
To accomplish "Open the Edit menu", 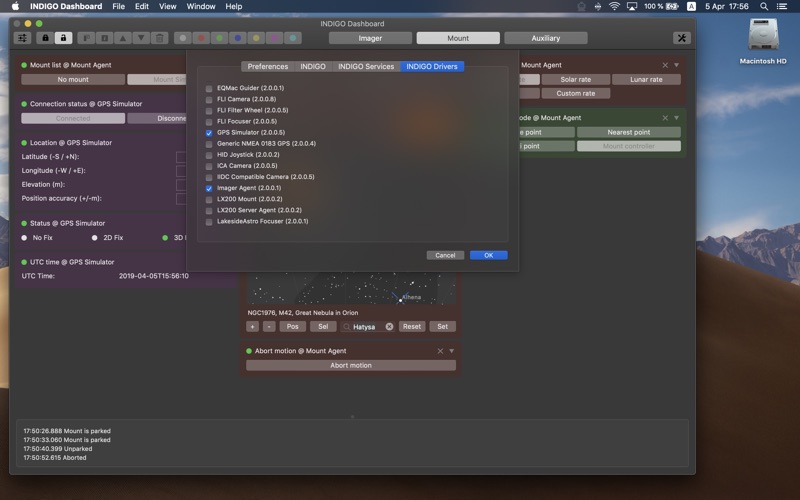I will (142, 6).
